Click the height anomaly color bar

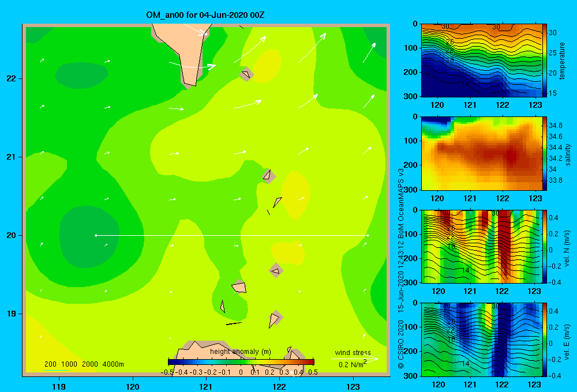pyautogui.click(x=241, y=362)
